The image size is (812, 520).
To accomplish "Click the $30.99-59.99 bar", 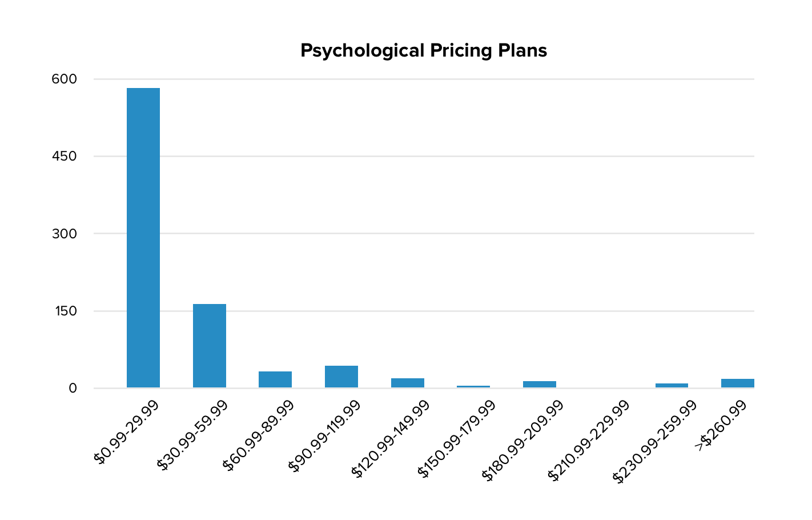I will pyautogui.click(x=210, y=346).
